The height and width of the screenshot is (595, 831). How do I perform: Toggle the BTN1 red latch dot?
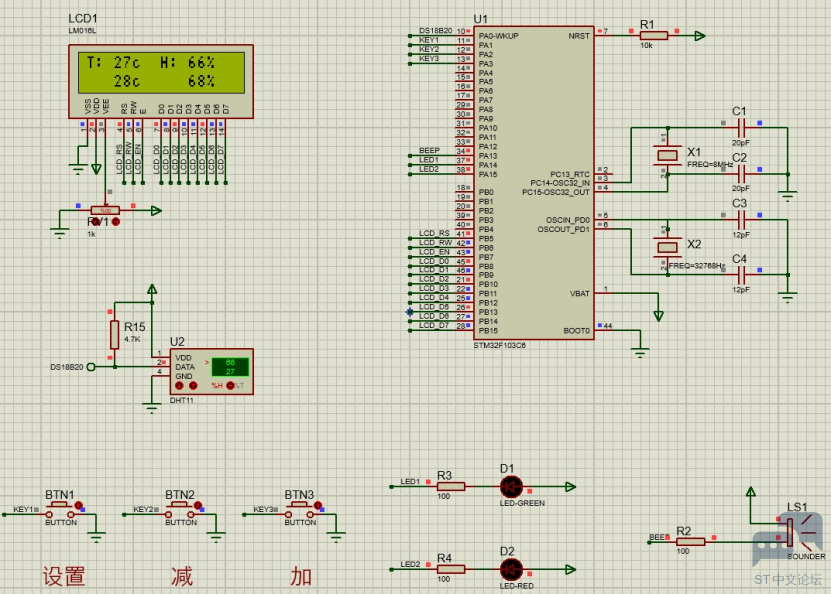(79, 505)
